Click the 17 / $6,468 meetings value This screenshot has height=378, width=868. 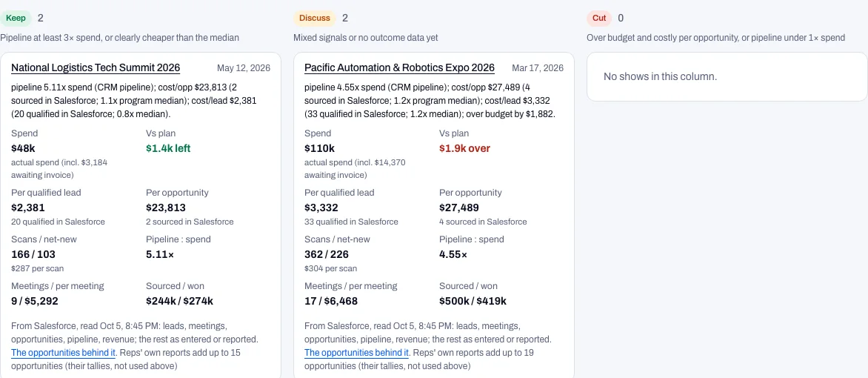tap(331, 301)
